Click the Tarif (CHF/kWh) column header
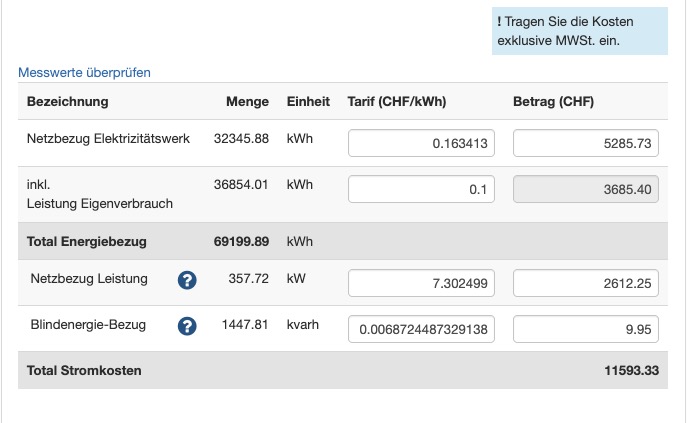This screenshot has height=423, width=689. tap(396, 102)
